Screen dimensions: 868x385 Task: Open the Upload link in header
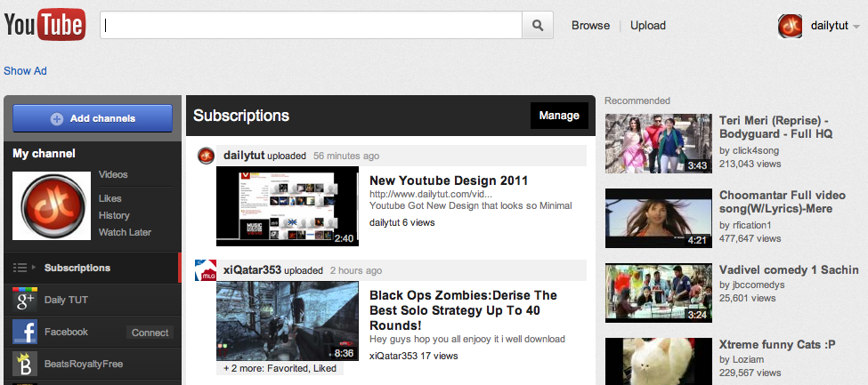pos(648,26)
